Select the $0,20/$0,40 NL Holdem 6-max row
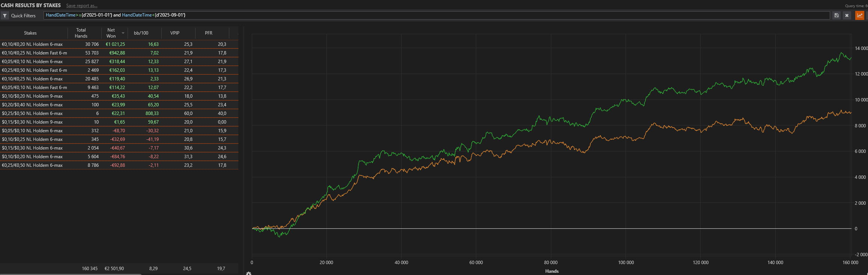The height and width of the screenshot is (275, 868). click(119, 105)
